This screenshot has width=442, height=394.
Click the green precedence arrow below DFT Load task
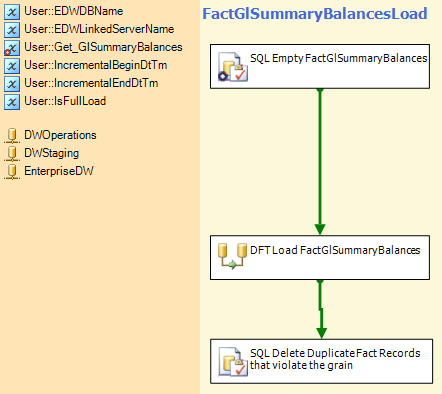tap(321, 309)
